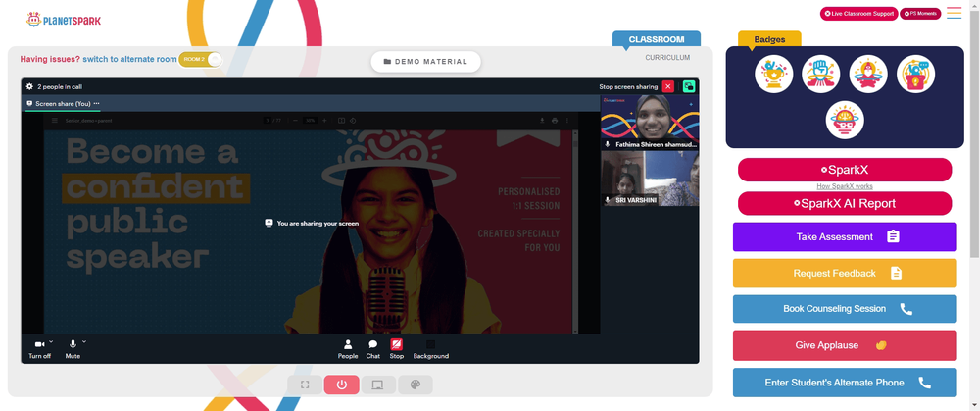Screen dimensions: 980x411
Task: Open the hamburger menu at top right
Action: pos(954,13)
